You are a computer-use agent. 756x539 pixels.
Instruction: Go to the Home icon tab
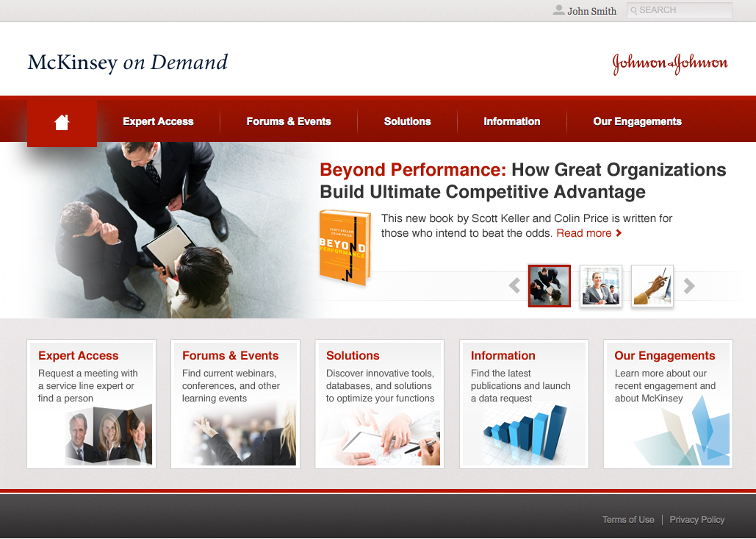pos(62,122)
